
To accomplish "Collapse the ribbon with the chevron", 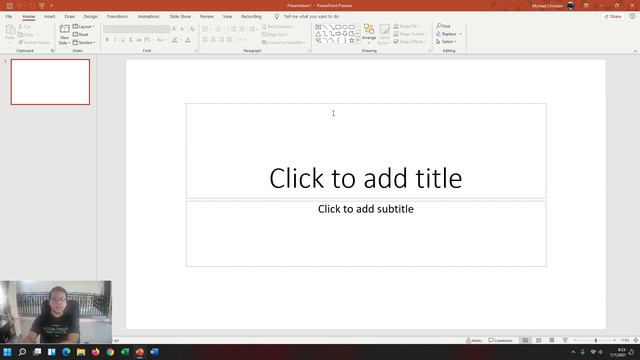I will 635,51.
